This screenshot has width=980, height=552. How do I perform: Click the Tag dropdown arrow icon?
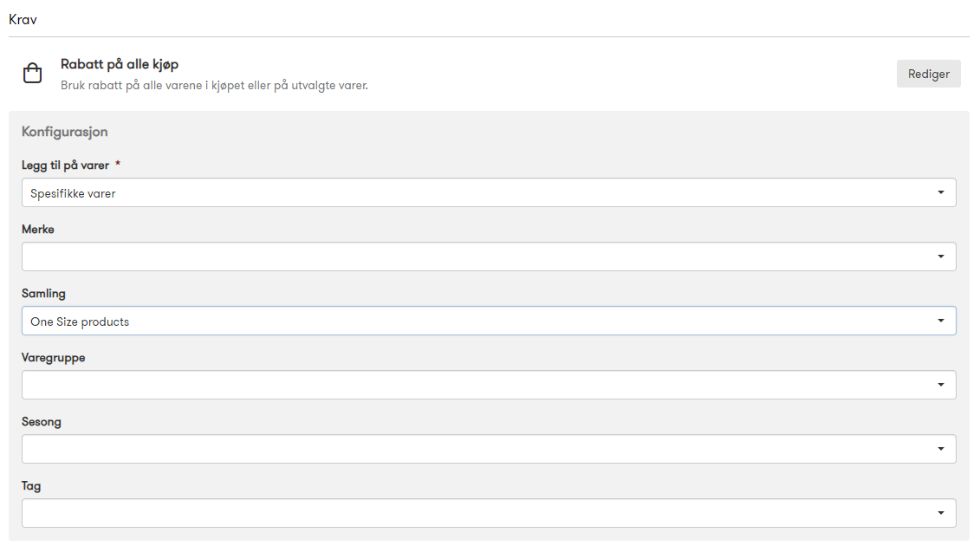[x=941, y=513]
